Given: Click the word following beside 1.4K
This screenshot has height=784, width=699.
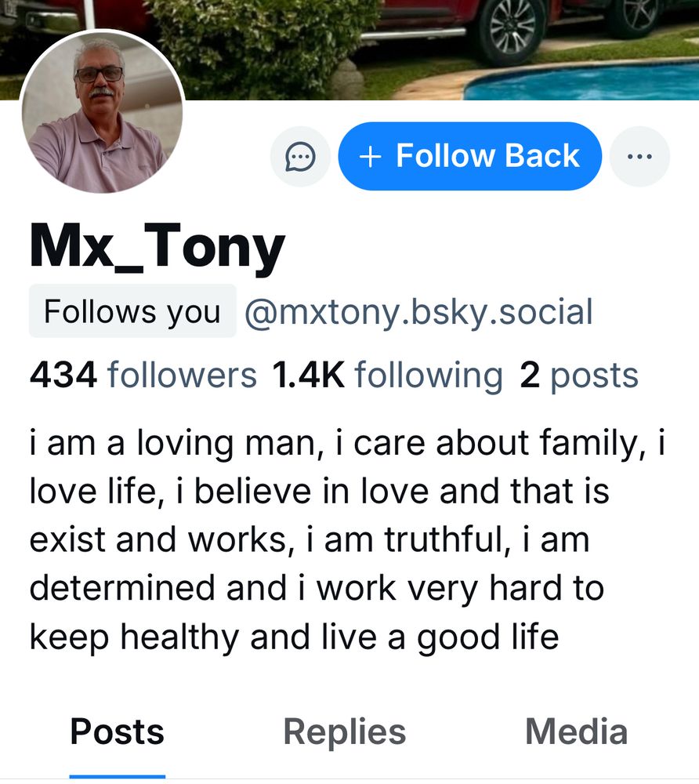Looking at the screenshot, I should tap(429, 376).
